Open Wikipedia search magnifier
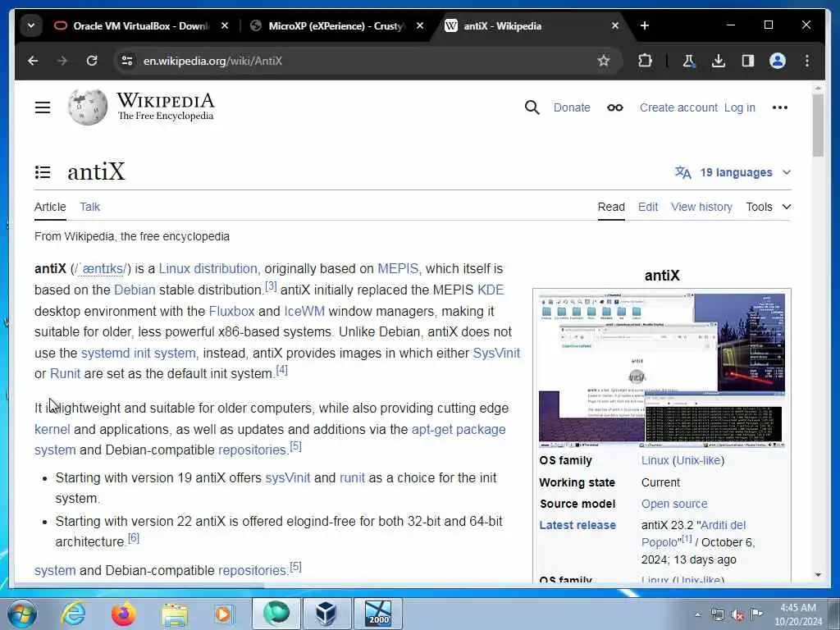Screen dimensions: 840x630 tap(532, 107)
